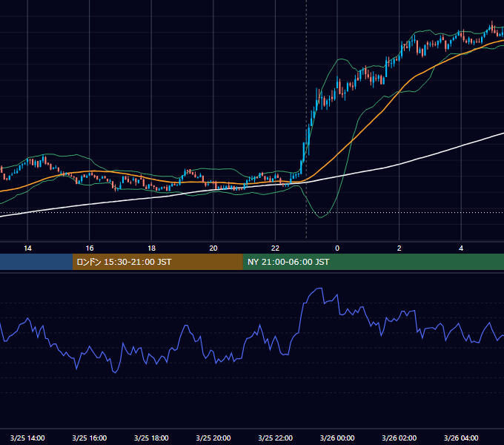Viewport: 504px width, 445px height.
Task: Click the 3/25 14:00 time label
Action: [x=27, y=438]
